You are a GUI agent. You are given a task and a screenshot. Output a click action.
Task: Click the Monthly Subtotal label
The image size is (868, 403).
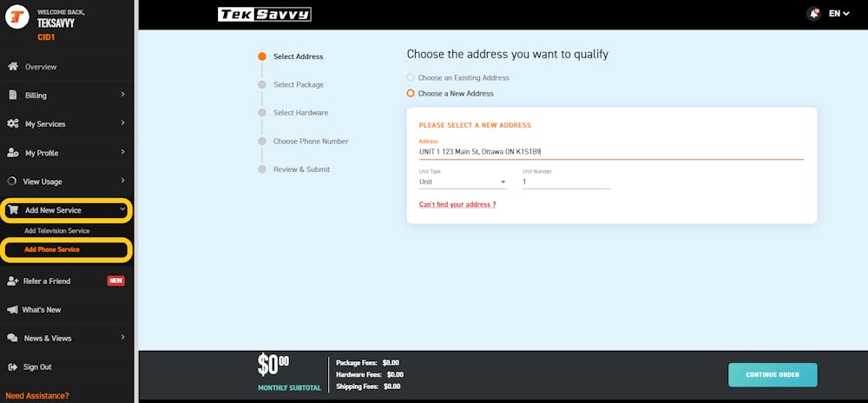(290, 387)
